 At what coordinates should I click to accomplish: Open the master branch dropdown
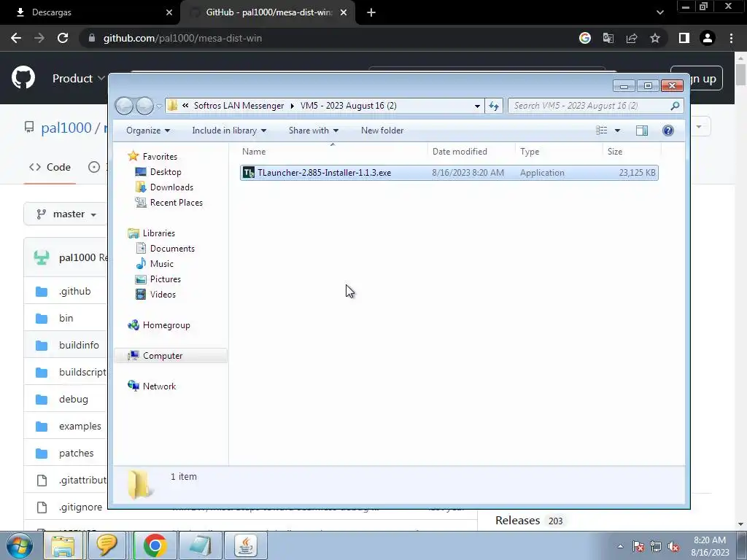[66, 214]
